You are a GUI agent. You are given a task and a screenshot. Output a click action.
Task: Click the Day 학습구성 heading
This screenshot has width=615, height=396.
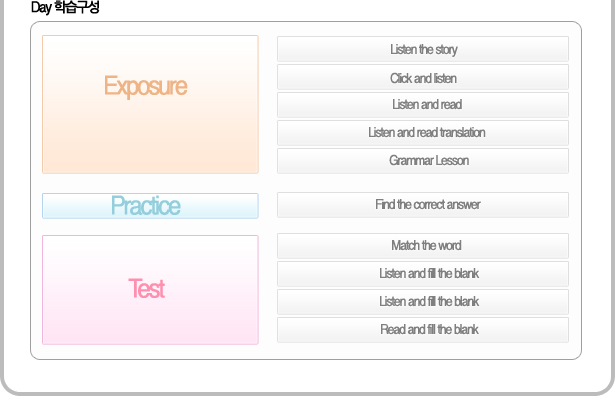65,7
